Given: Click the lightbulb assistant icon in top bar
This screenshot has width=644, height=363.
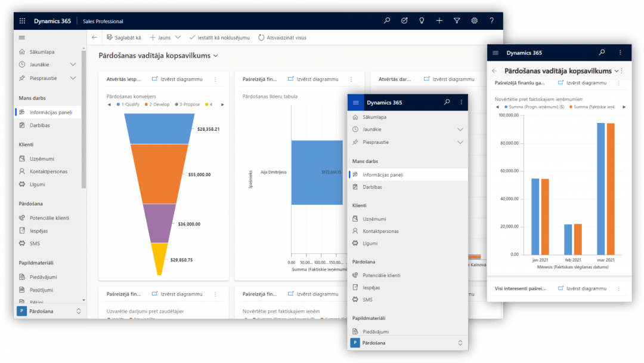Looking at the screenshot, I should pyautogui.click(x=422, y=20).
